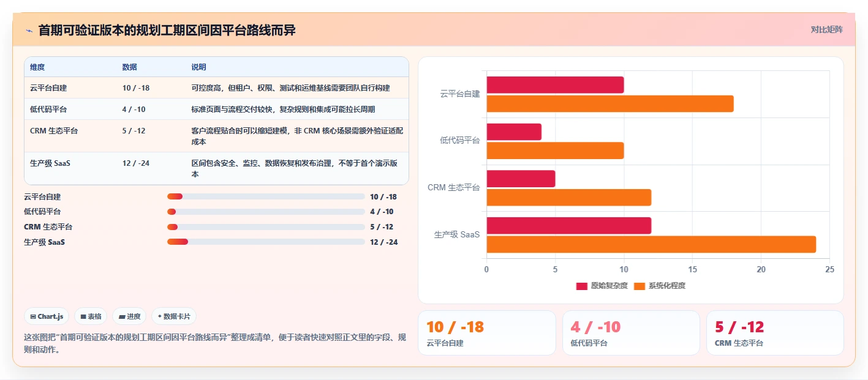Click description starting with 标准页面与流程
This screenshot has height=380, width=868.
(x=283, y=110)
